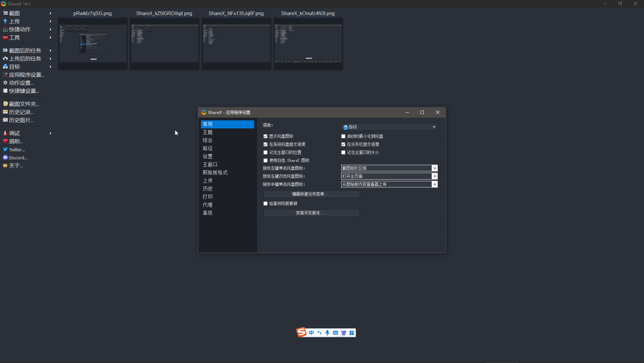Open 应用程序设置 via its wrench icon

(x=5, y=75)
